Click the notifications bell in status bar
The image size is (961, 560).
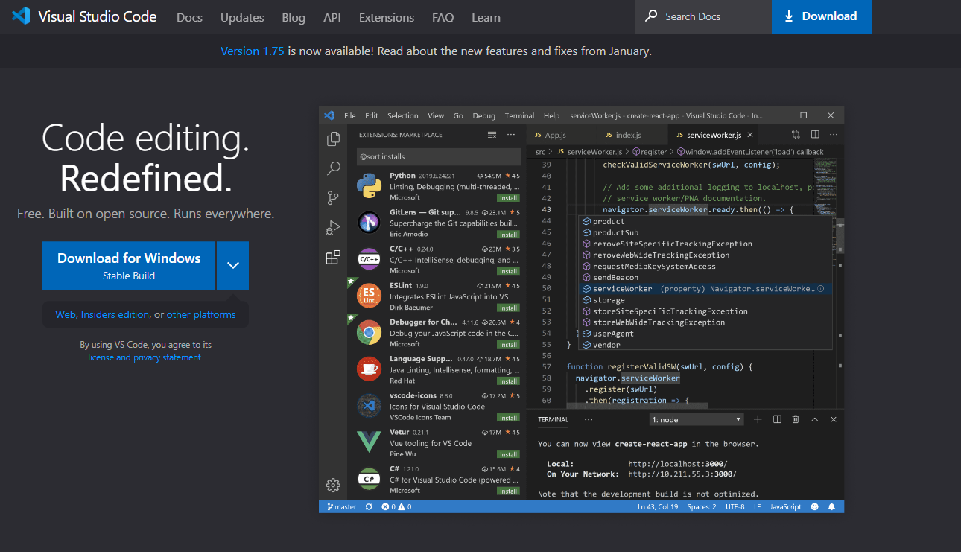831,506
